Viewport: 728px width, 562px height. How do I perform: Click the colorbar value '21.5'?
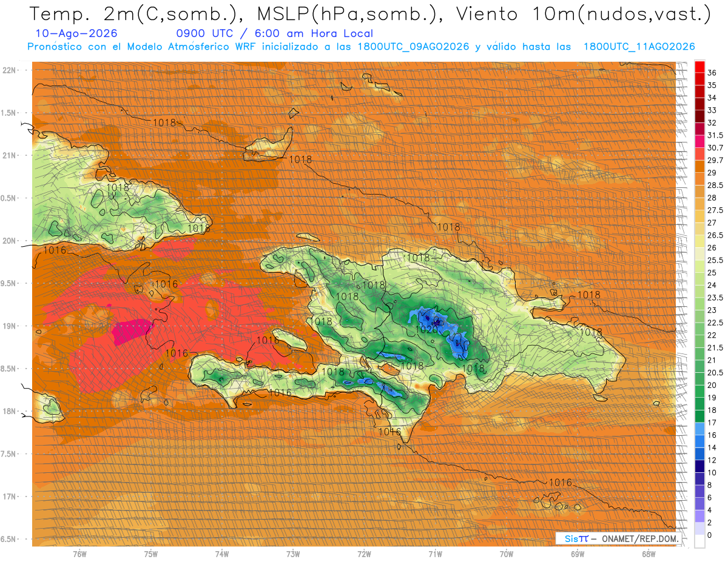tap(715, 348)
